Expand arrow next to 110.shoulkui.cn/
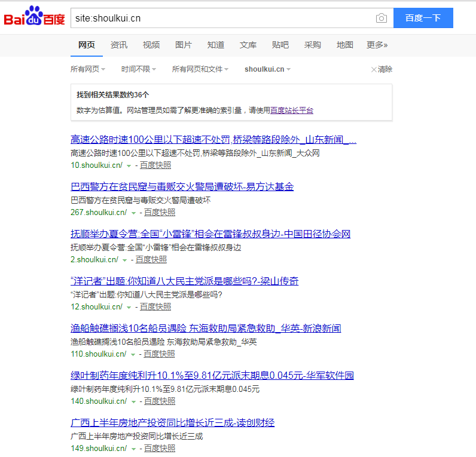Viewport: 476px width, 457px height. [133, 354]
